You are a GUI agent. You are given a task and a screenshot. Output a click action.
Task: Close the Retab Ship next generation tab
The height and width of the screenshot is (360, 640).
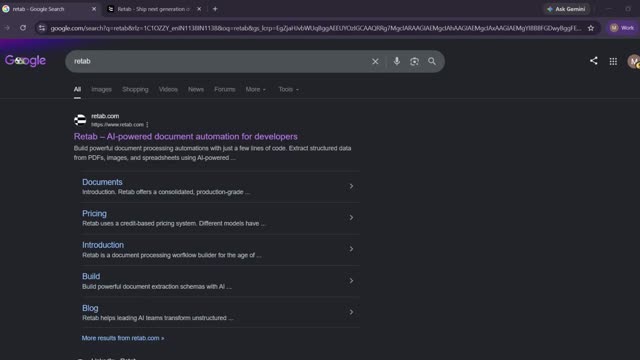point(199,9)
